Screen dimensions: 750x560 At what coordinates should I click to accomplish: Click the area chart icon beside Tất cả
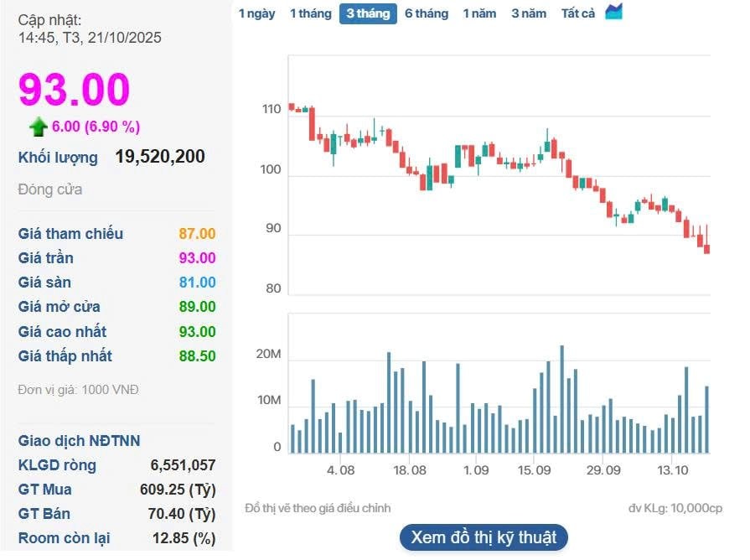(x=614, y=13)
